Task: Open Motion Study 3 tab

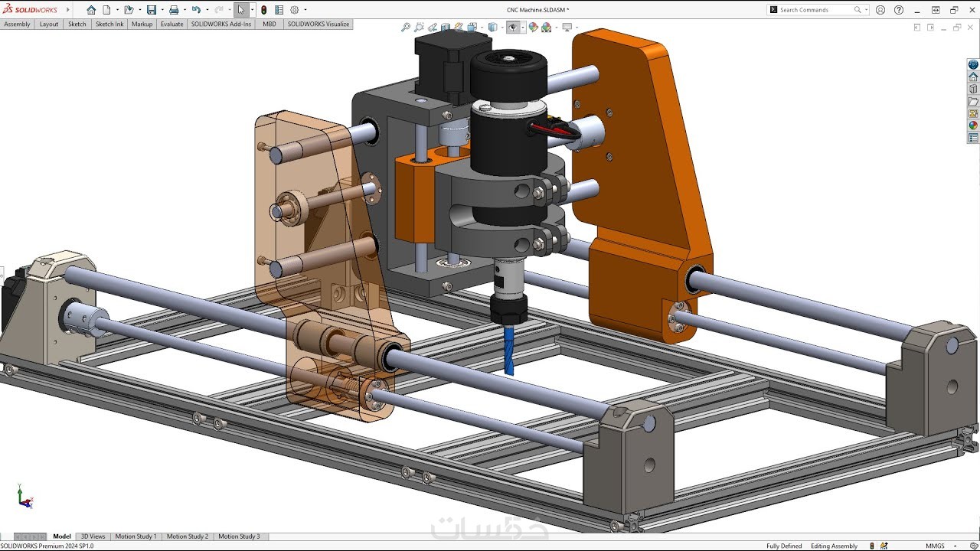Action: click(239, 536)
